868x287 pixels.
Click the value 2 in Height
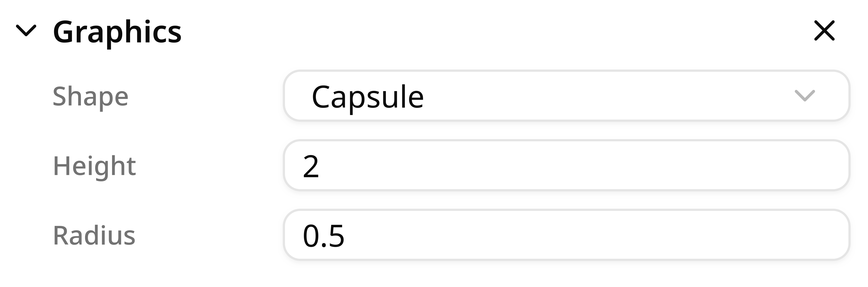[x=311, y=166]
